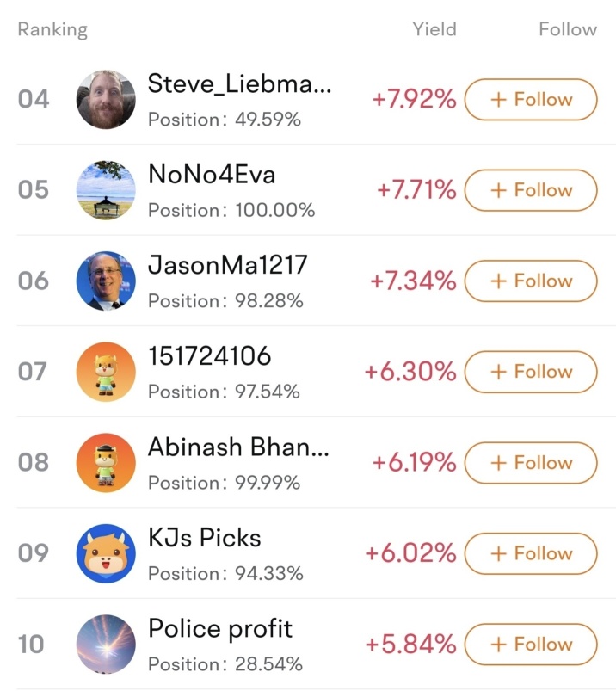616x691 pixels.
Task: Open the KJs Picks username link
Action: pyautogui.click(x=205, y=538)
